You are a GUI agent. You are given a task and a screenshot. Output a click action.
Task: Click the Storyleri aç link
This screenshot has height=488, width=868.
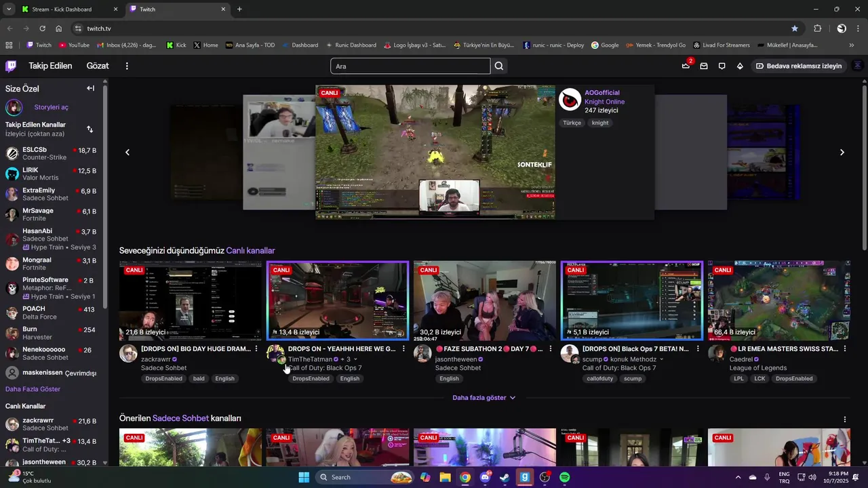coord(52,107)
